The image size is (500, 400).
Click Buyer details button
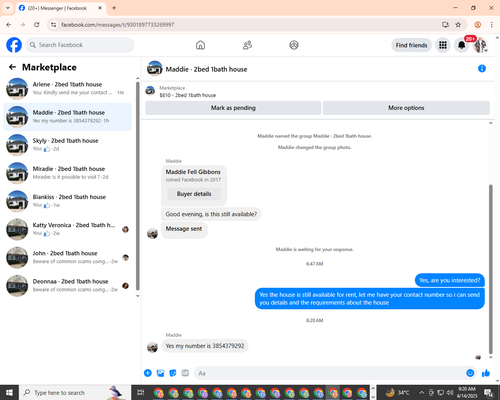click(x=194, y=194)
